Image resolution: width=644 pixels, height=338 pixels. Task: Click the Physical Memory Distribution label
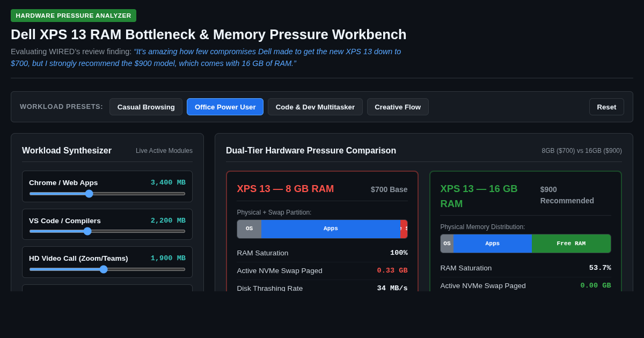pos(482,227)
